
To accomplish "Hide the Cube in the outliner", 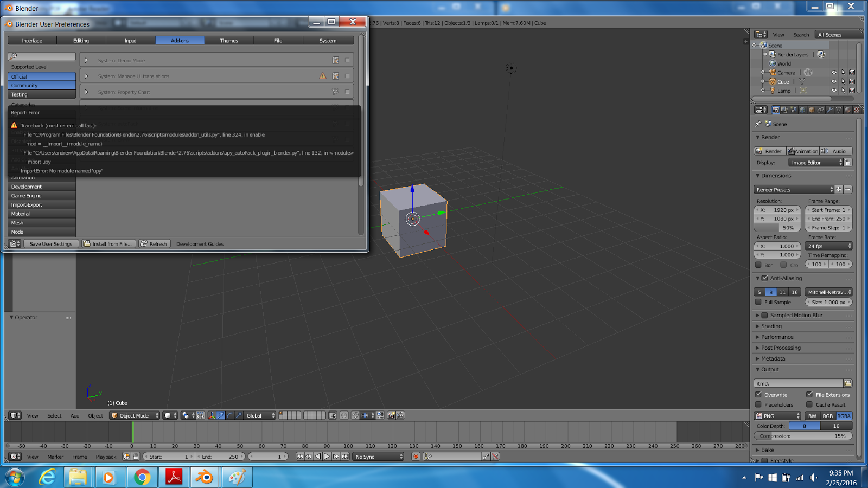I will (834, 82).
